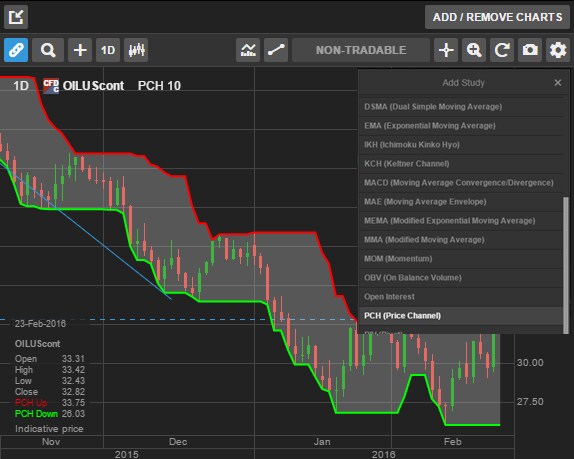This screenshot has height=459, width=574.
Task: Toggle the crosshair cursor tool
Action: click(446, 50)
